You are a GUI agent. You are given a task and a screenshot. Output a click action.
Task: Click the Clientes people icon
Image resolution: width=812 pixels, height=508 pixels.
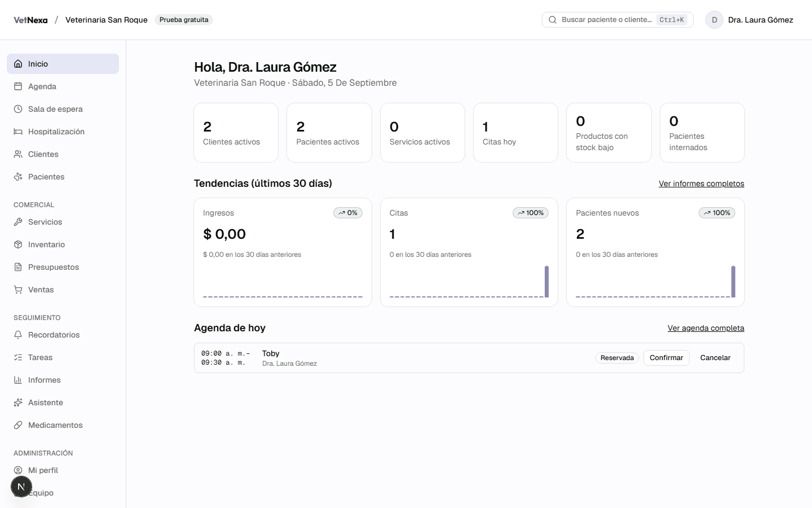click(x=18, y=154)
